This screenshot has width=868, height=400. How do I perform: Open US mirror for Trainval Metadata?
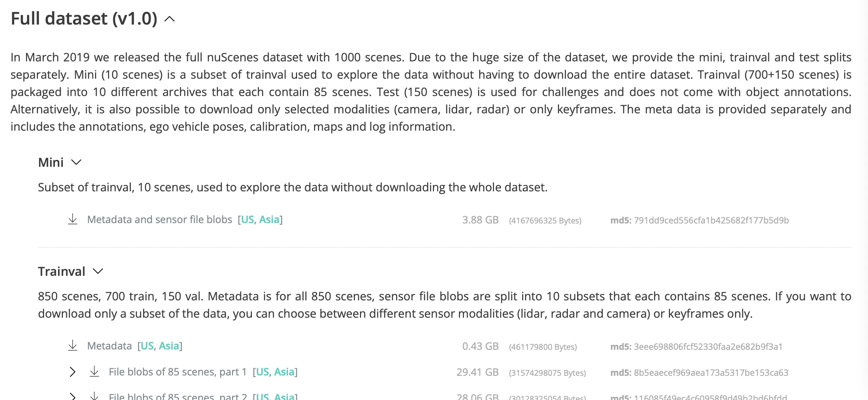click(x=147, y=345)
